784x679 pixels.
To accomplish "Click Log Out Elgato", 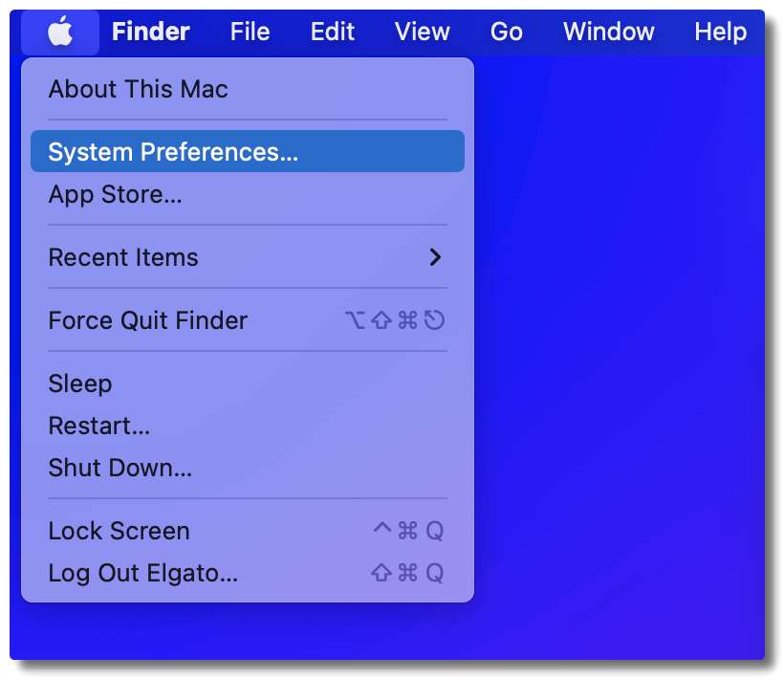I will (x=142, y=573).
